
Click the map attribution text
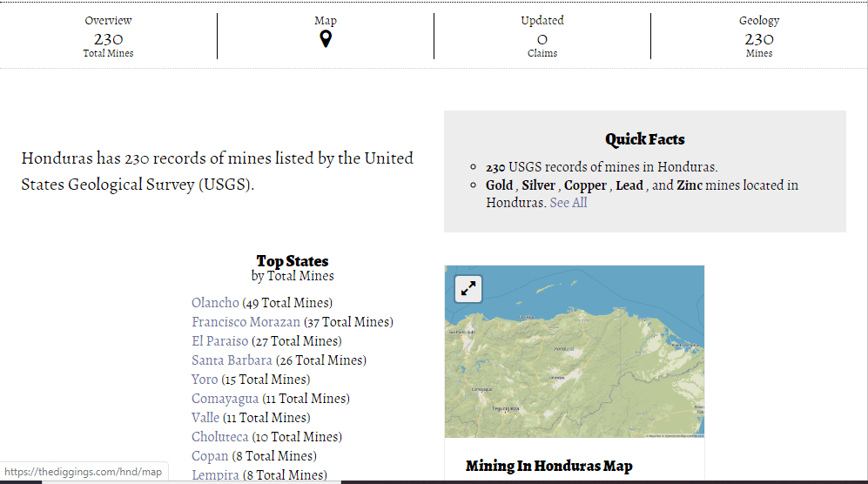tap(675, 434)
